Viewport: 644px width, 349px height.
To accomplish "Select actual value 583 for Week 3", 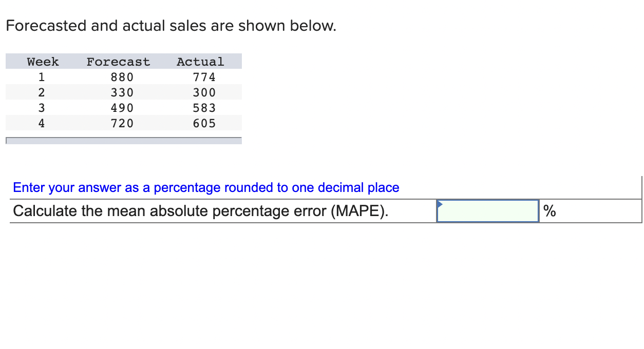I will (204, 107).
